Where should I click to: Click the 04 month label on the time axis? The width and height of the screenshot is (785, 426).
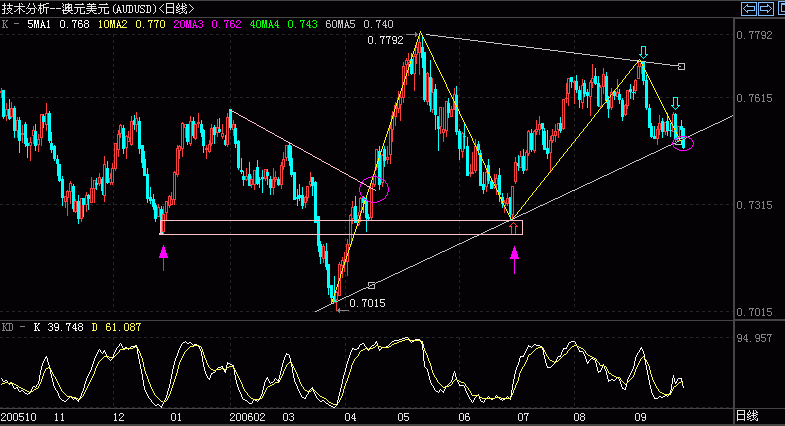coord(350,417)
